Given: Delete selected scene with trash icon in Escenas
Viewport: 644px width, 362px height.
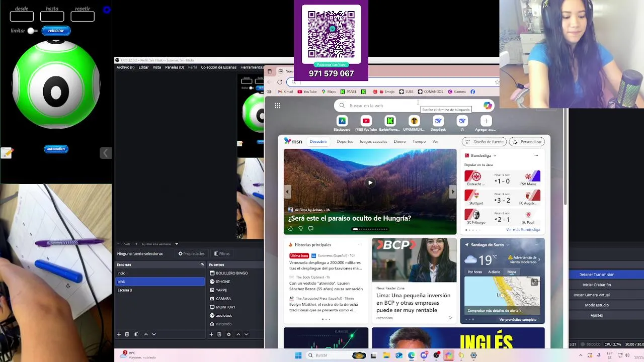Looking at the screenshot, I should (x=127, y=334).
